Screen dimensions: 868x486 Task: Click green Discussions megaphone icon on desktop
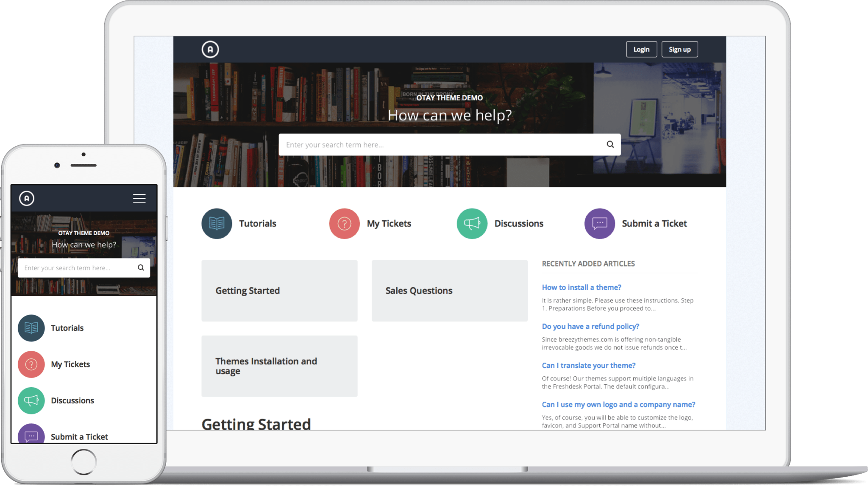(472, 224)
